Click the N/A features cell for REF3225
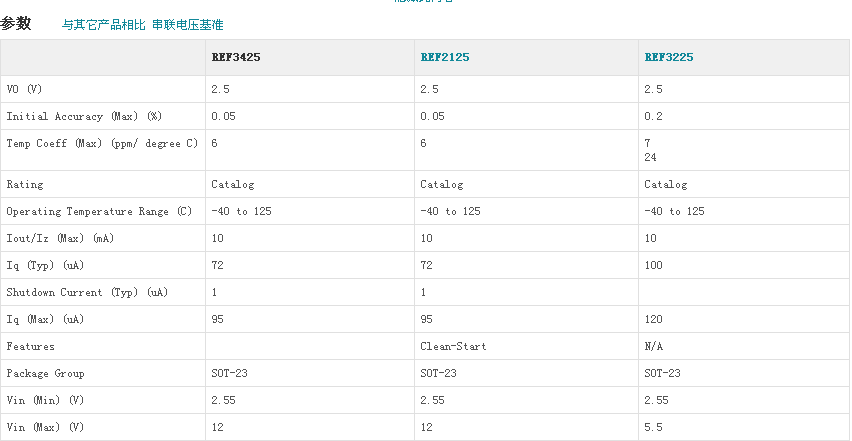Screen dimensions: 852x441 pyautogui.click(x=655, y=346)
